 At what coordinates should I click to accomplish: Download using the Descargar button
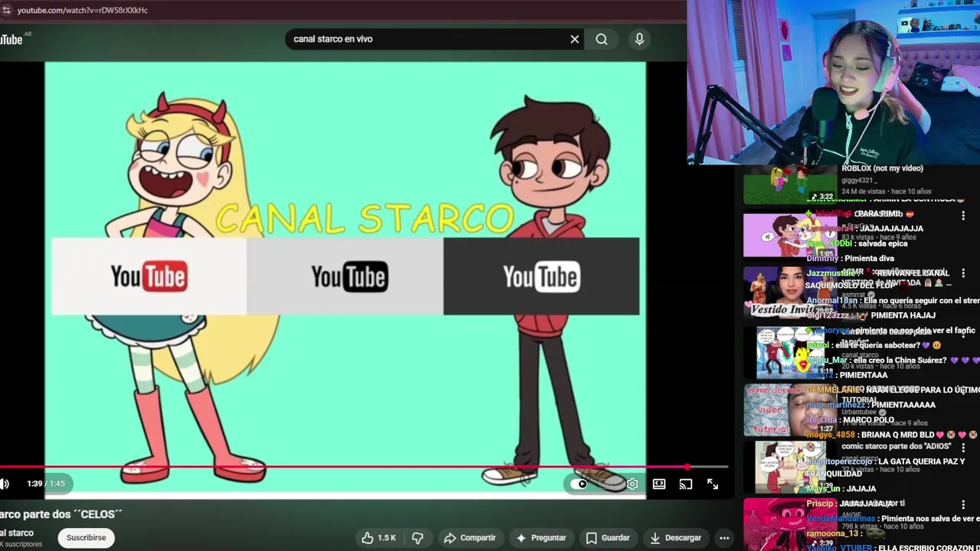click(x=675, y=538)
